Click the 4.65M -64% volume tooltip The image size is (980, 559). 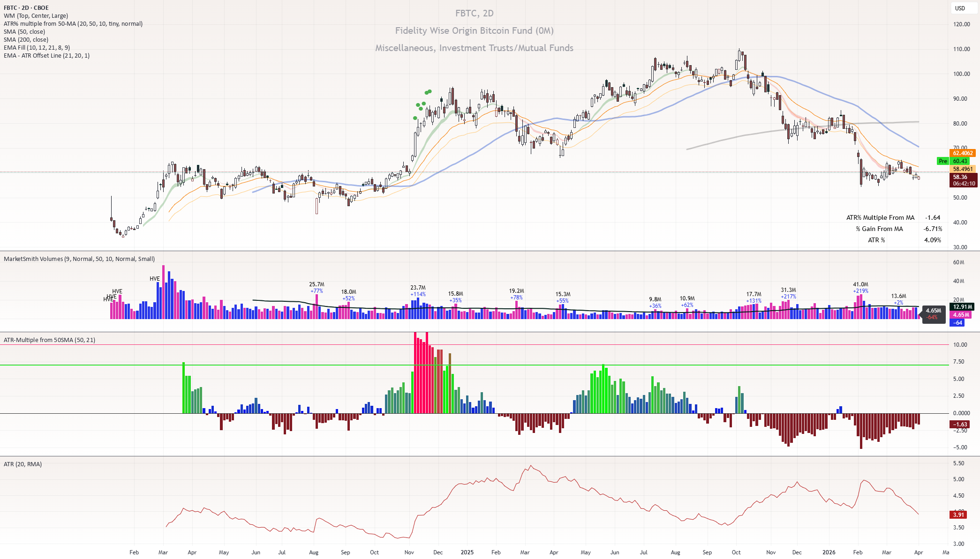(x=933, y=314)
